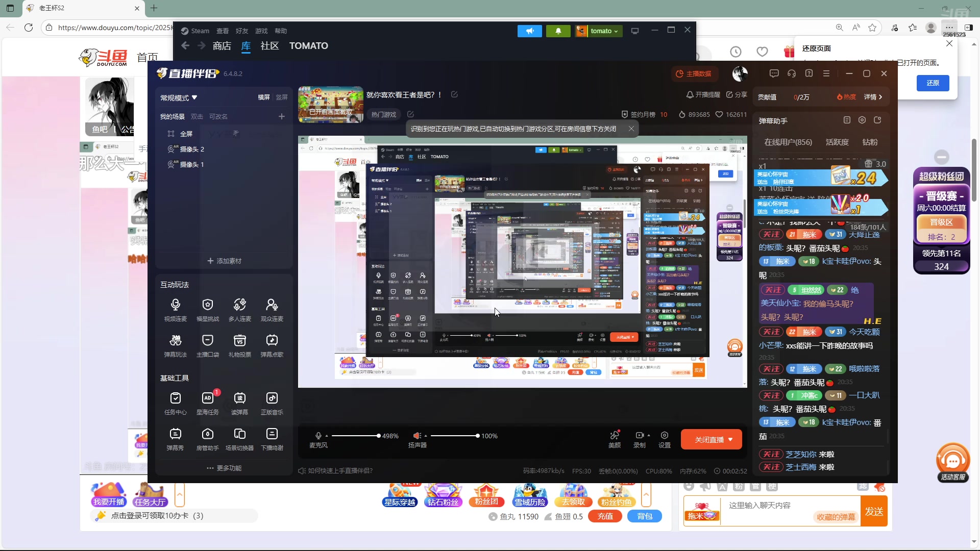Open Steam 社区 community tab

[269, 46]
